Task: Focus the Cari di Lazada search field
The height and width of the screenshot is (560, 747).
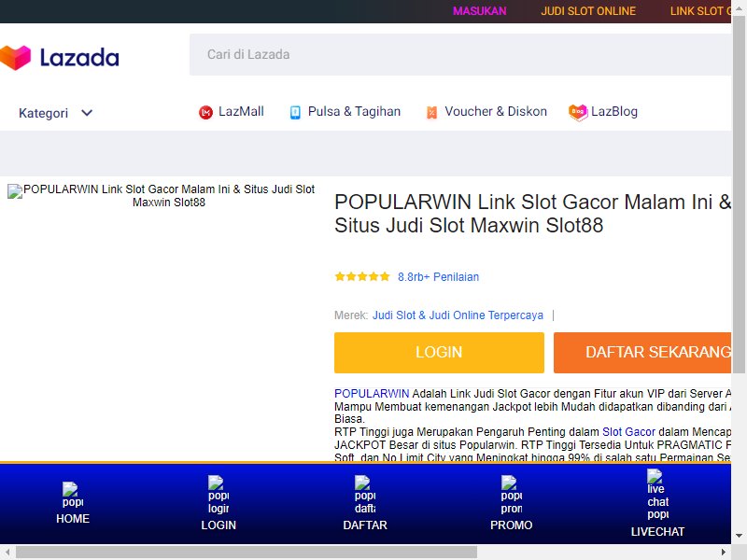Action: click(460, 54)
